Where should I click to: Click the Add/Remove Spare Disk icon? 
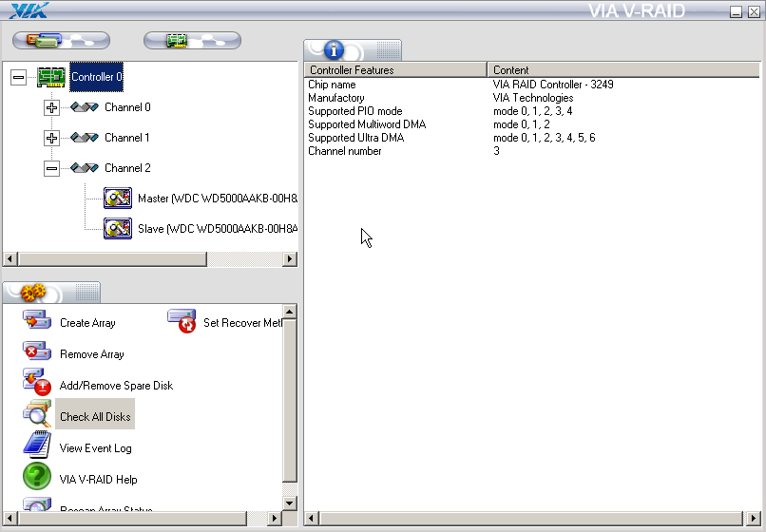pyautogui.click(x=37, y=382)
